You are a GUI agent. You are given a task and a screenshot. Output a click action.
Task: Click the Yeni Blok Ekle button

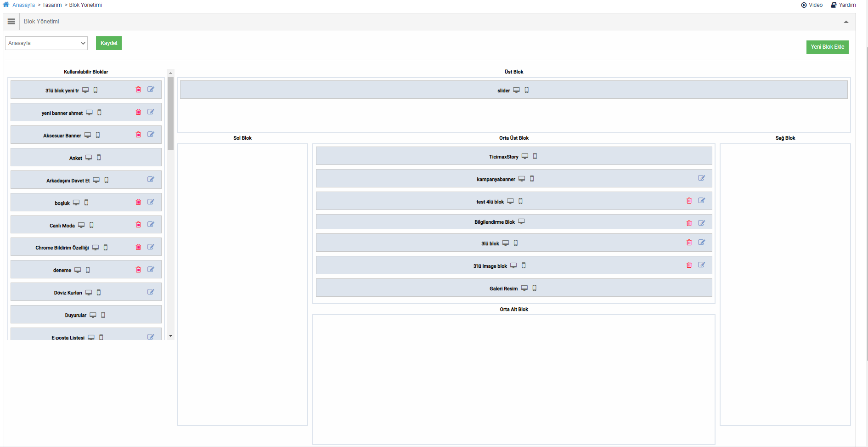click(x=827, y=47)
